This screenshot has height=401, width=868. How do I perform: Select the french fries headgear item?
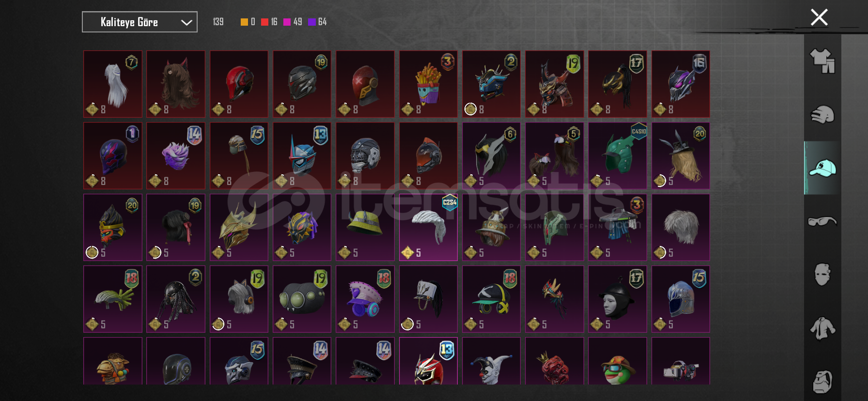428,84
